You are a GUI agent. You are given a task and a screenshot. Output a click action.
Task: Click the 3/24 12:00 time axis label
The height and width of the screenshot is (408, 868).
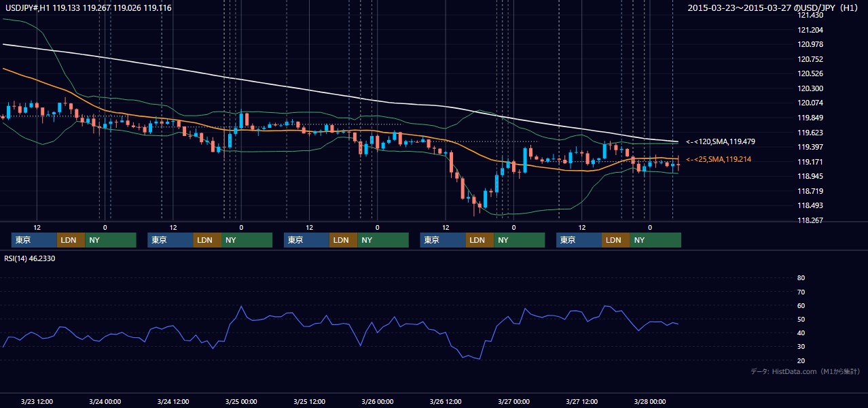(x=173, y=401)
